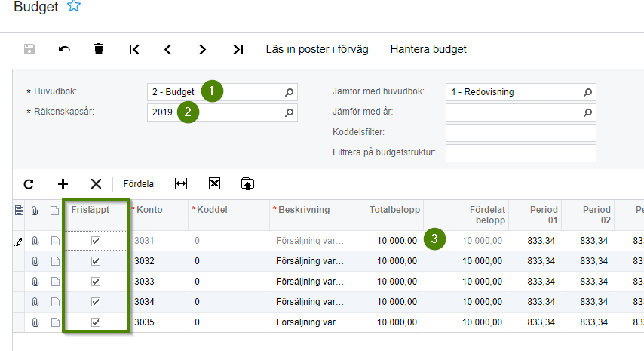Click the Fördela button

click(138, 183)
